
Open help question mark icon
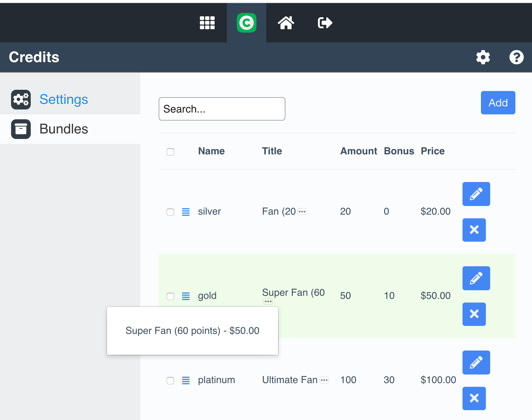[516, 57]
